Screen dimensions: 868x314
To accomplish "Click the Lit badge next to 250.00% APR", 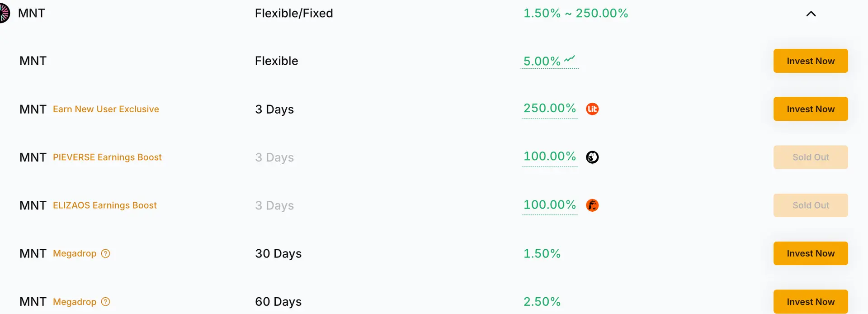I will point(592,109).
